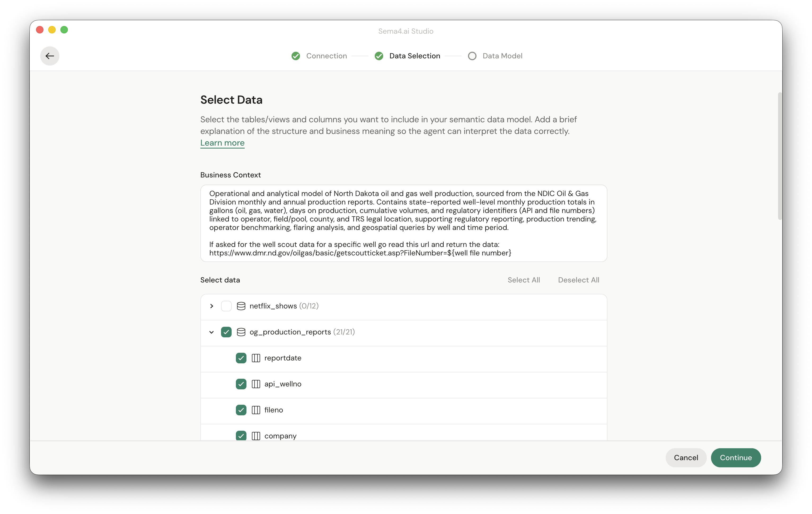812x514 pixels.
Task: Expand the netflix_shows table columns
Action: 211,306
